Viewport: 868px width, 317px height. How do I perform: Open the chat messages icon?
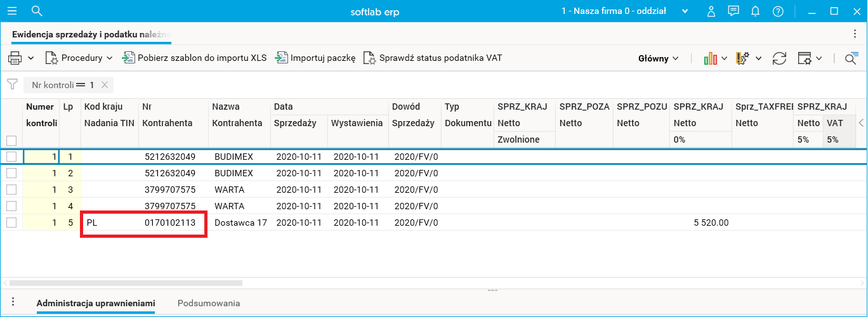tap(733, 11)
